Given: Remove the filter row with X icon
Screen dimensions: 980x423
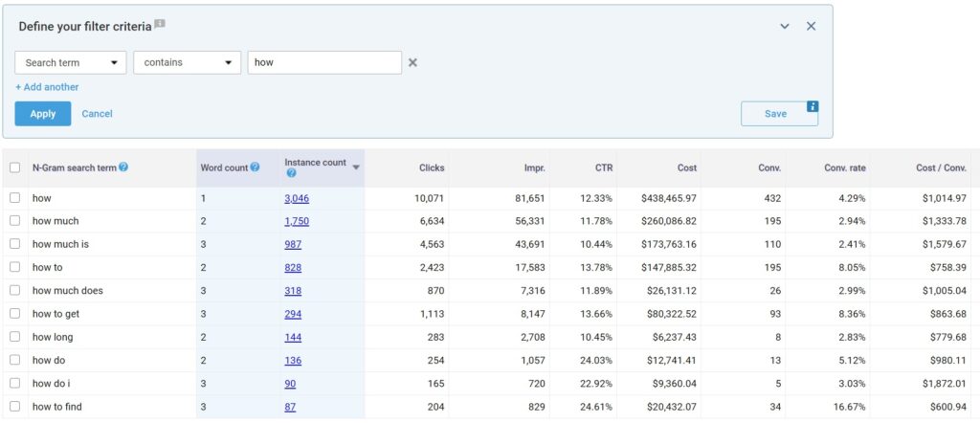Looking at the screenshot, I should (x=413, y=63).
